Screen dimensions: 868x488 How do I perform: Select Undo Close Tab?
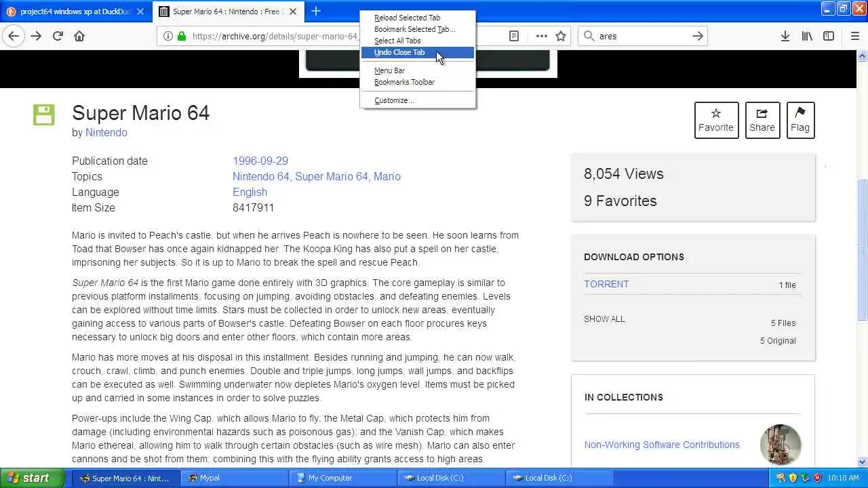418,52
